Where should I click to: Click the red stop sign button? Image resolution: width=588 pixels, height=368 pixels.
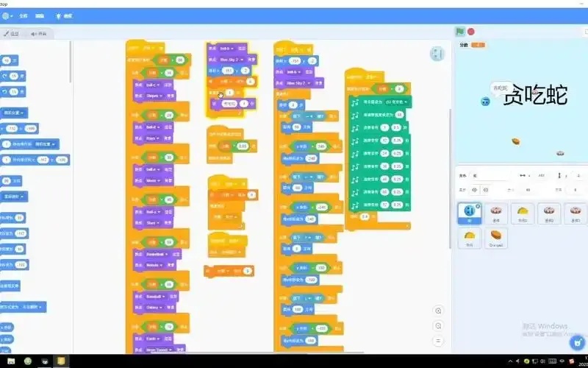coord(471,32)
